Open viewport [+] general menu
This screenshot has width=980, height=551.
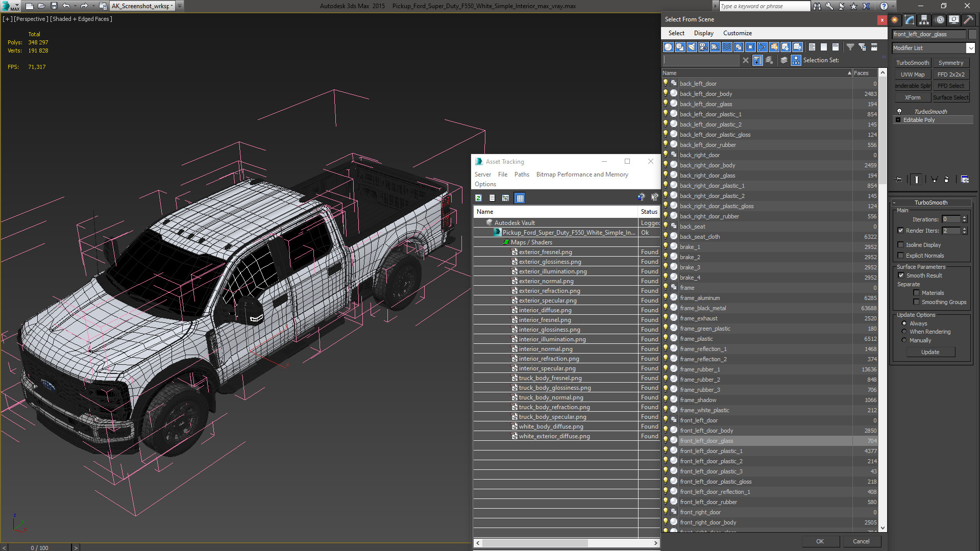click(7, 19)
